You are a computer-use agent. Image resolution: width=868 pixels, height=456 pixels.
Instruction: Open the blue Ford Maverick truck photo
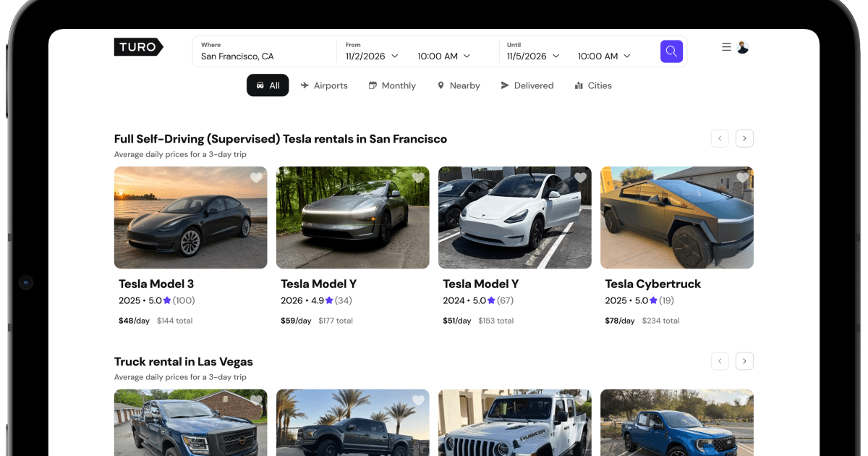[x=677, y=423]
